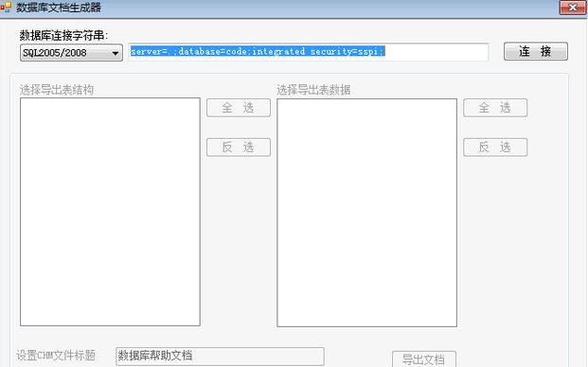Click 全选 beside the 选择导出表结构 list
The height and width of the screenshot is (367, 588).
[x=239, y=108]
